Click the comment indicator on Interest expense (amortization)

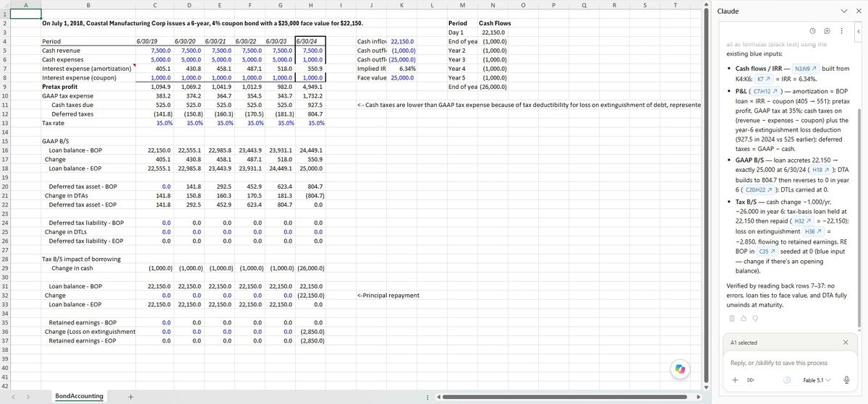[x=135, y=66]
